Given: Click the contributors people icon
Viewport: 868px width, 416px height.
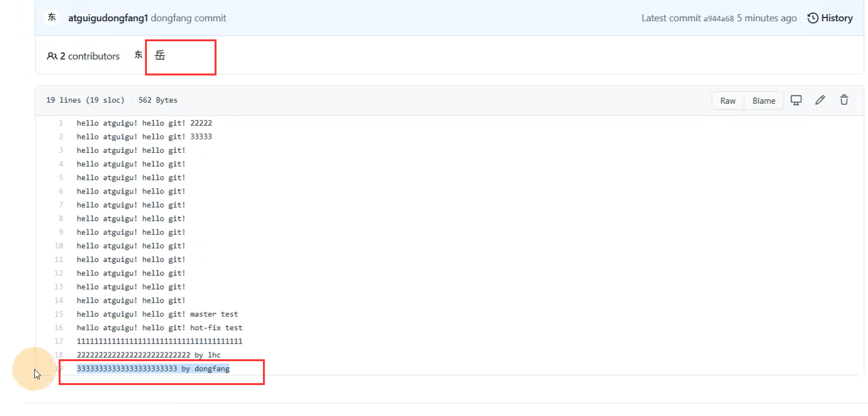Looking at the screenshot, I should point(52,56).
